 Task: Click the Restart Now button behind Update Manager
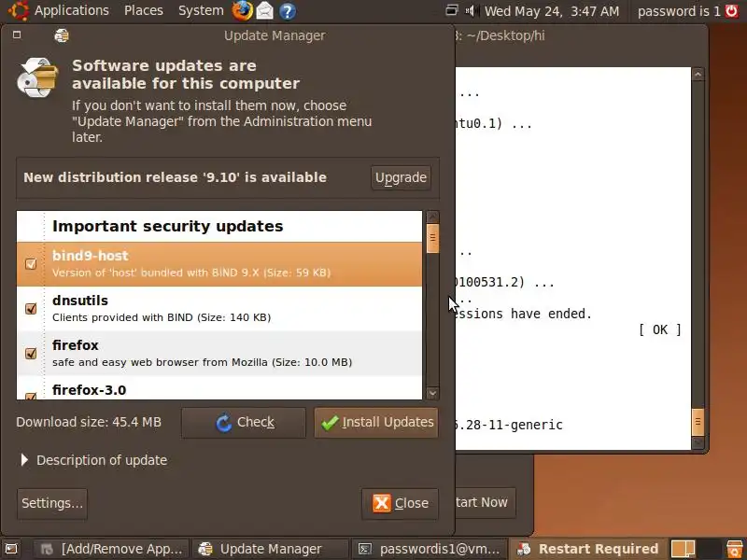485,502
